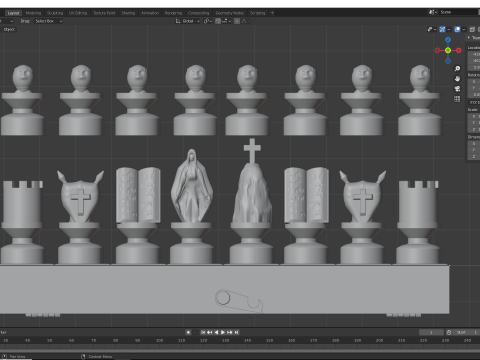This screenshot has width=480, height=360.
Task: Toggle proportional editing
Action: pyautogui.click(x=237, y=21)
